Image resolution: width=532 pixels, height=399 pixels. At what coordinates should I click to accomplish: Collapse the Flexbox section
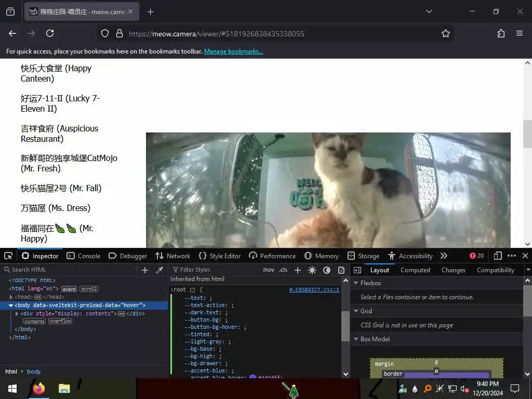pos(356,283)
